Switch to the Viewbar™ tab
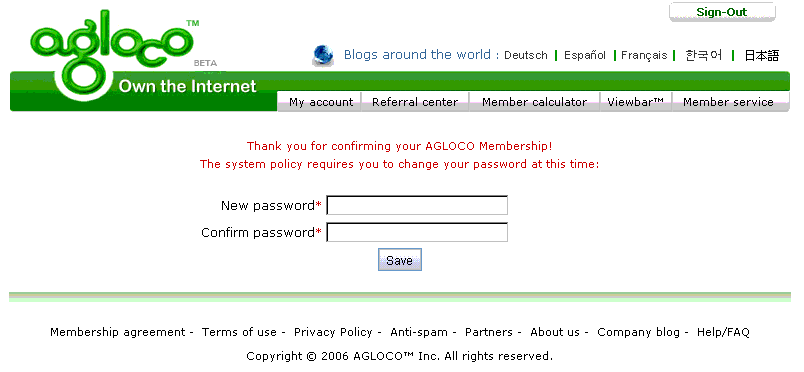 click(636, 102)
